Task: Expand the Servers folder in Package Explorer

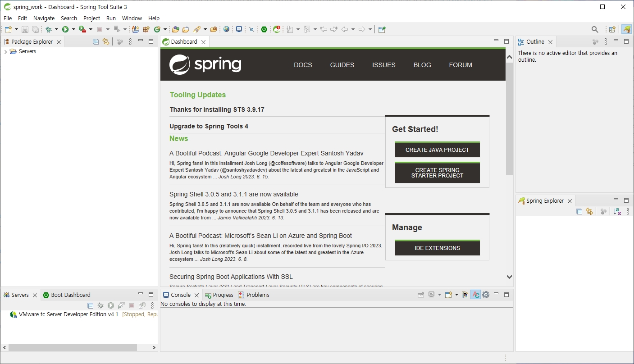Action: click(5, 52)
